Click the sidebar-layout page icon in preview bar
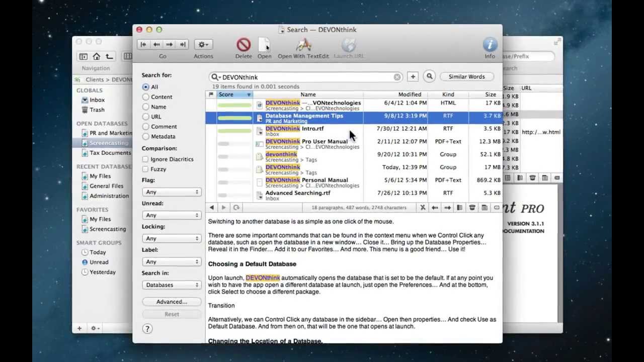644x362 pixels. [x=459, y=208]
